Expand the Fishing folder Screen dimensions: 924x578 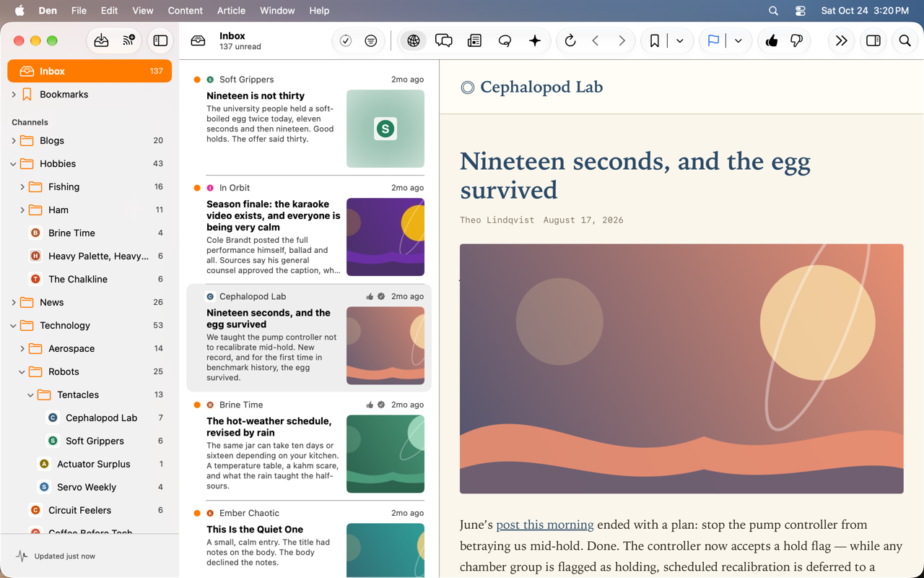[22, 187]
